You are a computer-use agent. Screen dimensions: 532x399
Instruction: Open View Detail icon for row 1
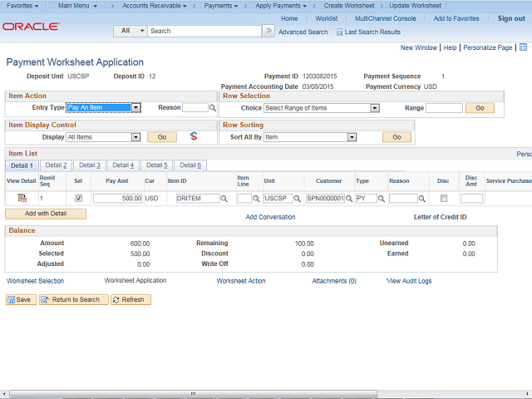pyautogui.click(x=22, y=199)
